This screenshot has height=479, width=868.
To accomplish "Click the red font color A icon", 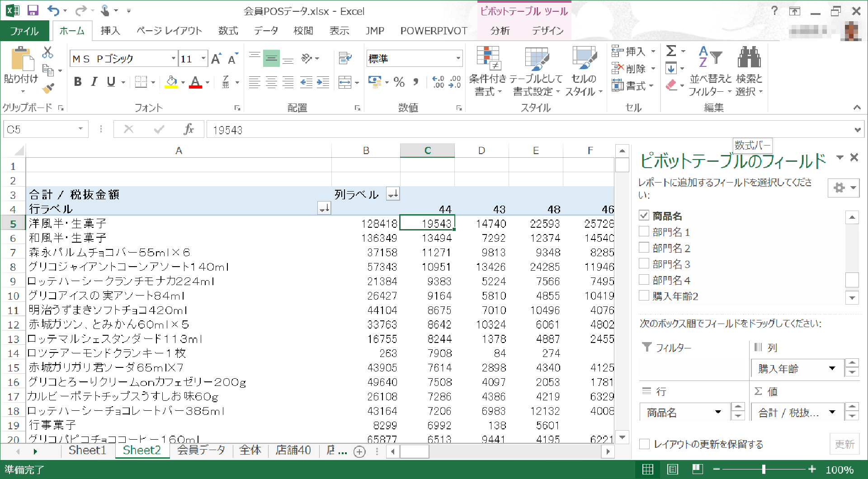I will pyautogui.click(x=195, y=82).
